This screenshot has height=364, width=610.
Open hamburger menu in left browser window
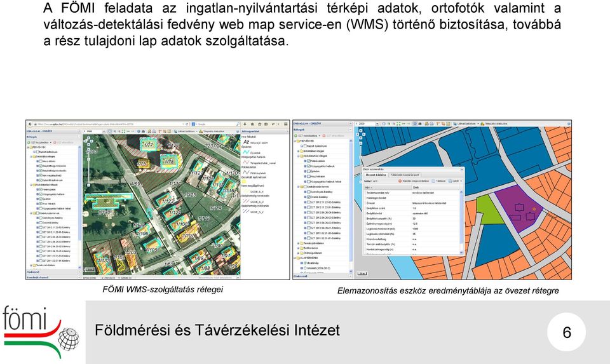click(285, 124)
